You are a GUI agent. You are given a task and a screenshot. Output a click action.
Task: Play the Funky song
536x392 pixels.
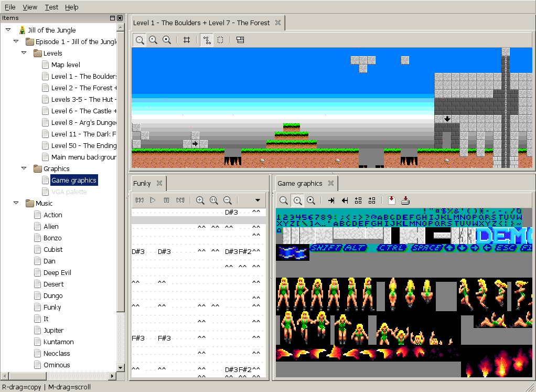pyautogui.click(x=153, y=200)
